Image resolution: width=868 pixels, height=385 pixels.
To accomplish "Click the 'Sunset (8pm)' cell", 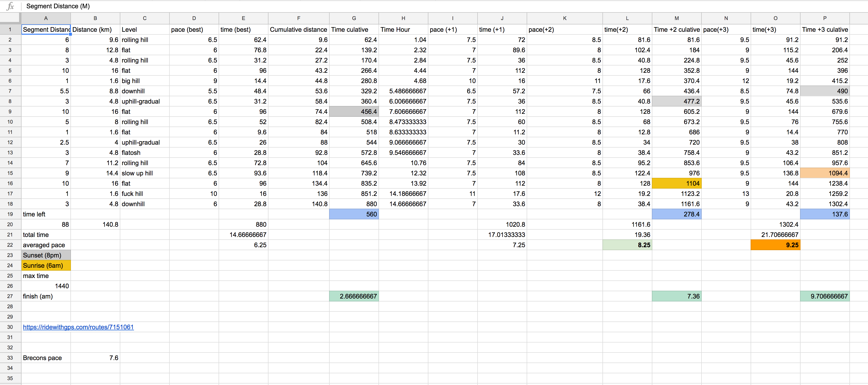I will pyautogui.click(x=46, y=256).
